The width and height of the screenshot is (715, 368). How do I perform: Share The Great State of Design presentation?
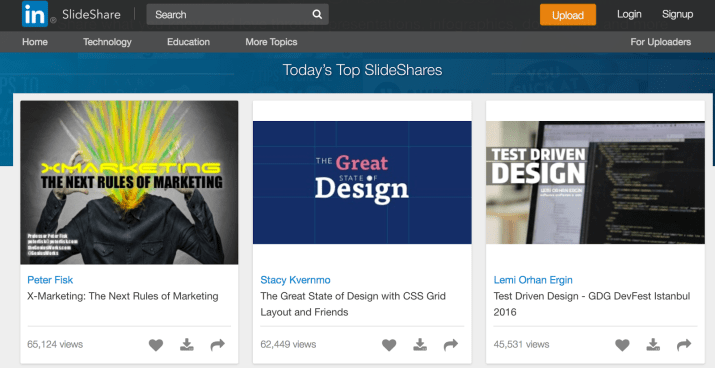click(x=451, y=345)
